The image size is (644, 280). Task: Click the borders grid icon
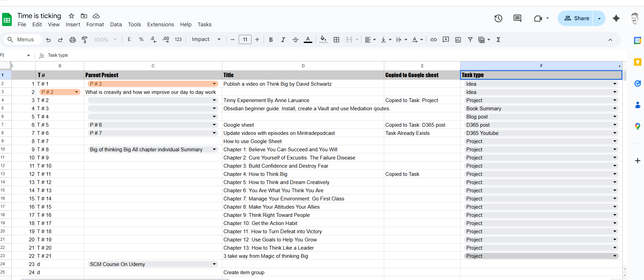tap(336, 40)
